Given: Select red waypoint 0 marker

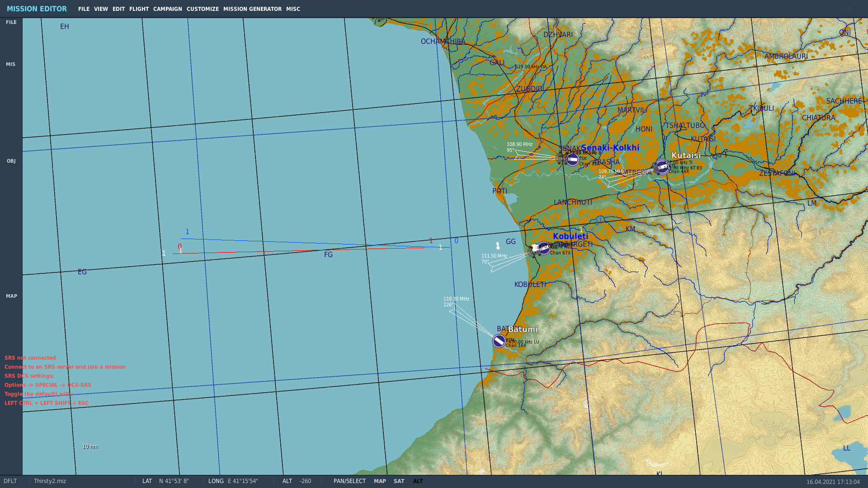Looking at the screenshot, I should coord(179,247).
